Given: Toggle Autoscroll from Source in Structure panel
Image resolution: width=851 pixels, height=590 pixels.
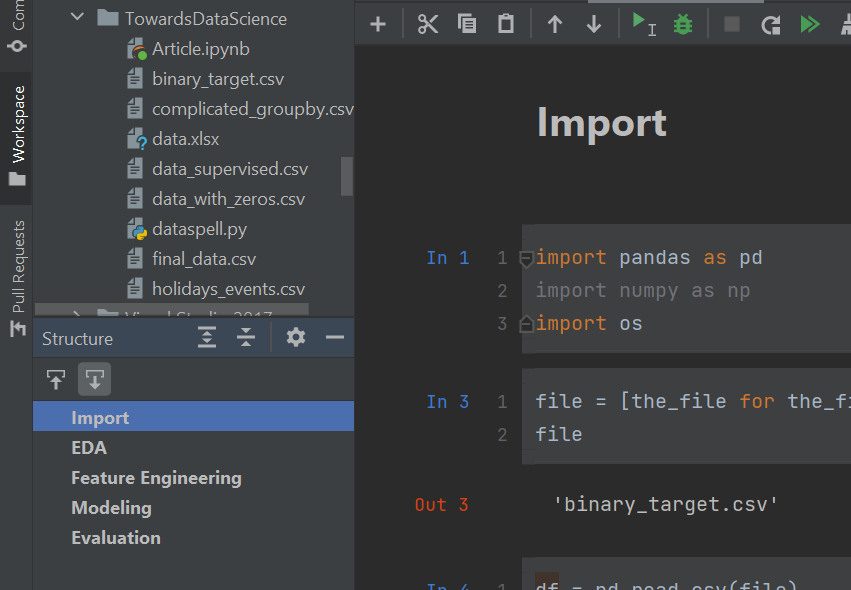Looking at the screenshot, I should coord(94,379).
